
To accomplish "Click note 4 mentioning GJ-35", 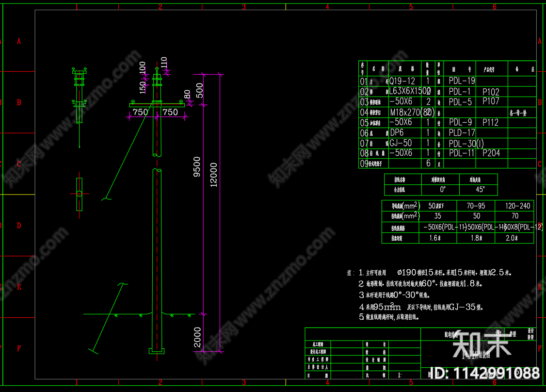I will [421, 307].
